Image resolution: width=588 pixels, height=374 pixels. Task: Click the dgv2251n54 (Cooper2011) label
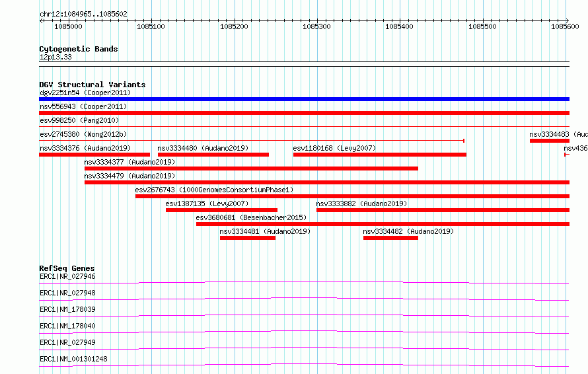tap(85, 93)
